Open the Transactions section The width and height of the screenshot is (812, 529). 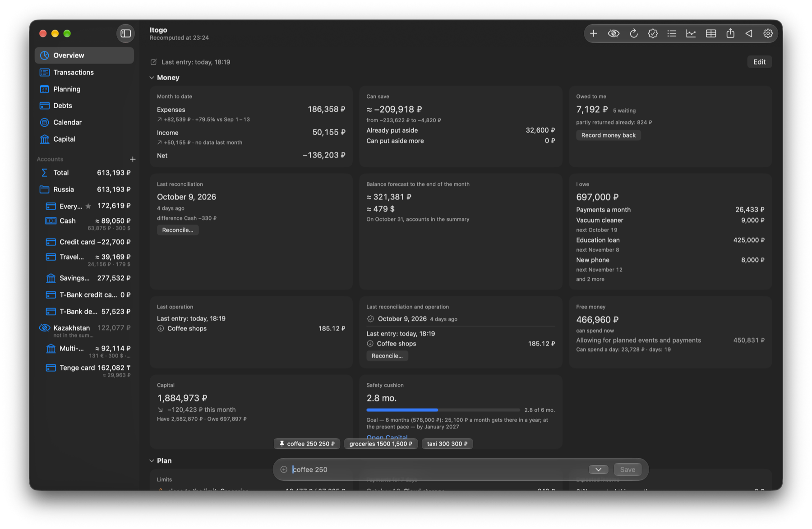[x=84, y=72]
